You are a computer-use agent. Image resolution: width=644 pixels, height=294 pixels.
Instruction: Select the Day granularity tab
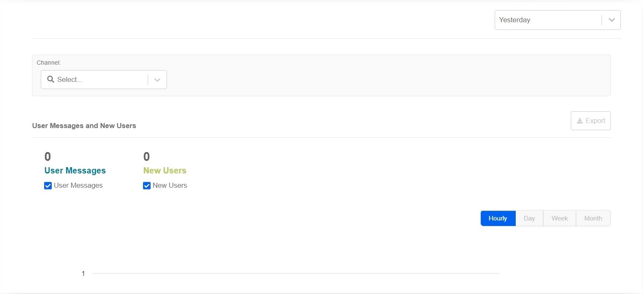[529, 218]
